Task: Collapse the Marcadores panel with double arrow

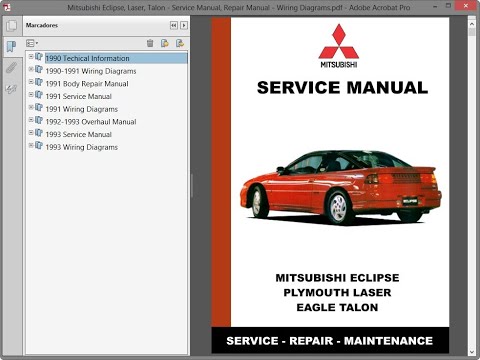Action: 174,25
